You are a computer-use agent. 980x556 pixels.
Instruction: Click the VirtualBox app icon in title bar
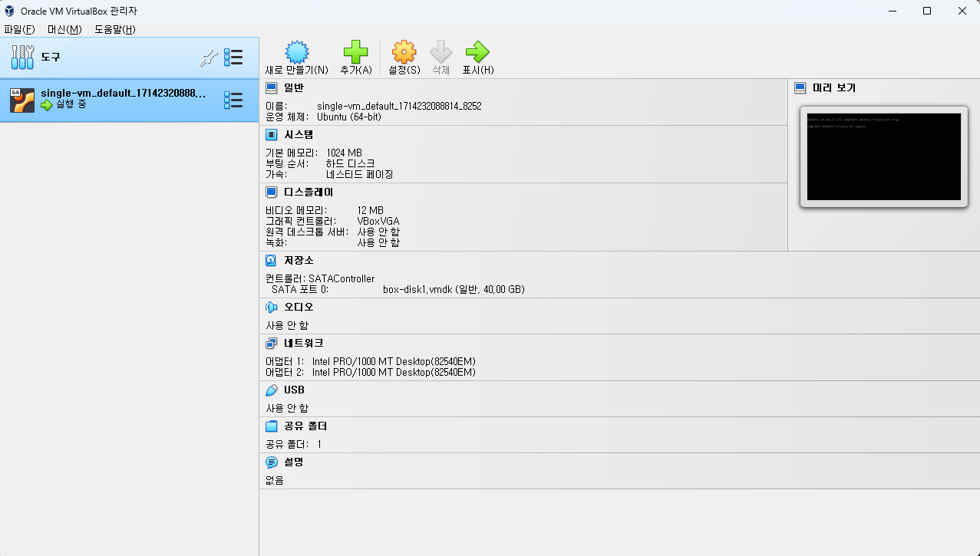(10, 11)
